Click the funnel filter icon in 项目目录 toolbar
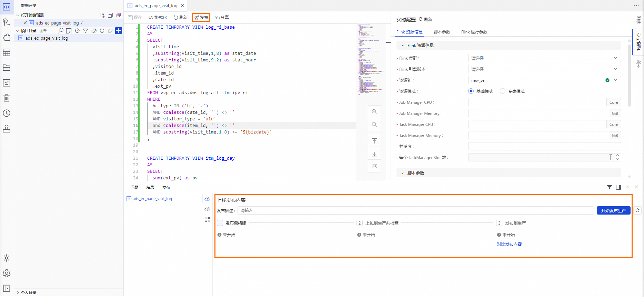 85,31
